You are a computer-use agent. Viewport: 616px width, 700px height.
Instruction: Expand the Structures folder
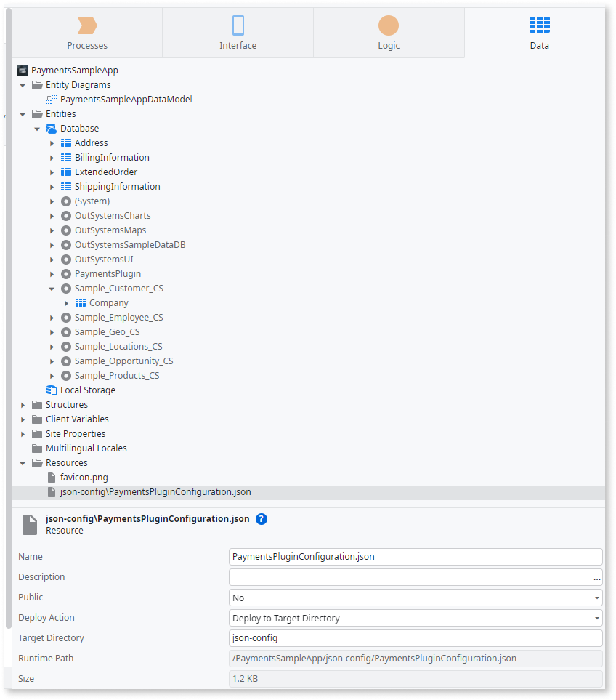[x=23, y=405]
